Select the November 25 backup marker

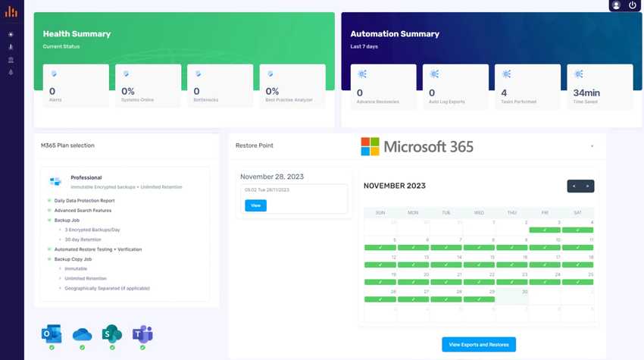pyautogui.click(x=577, y=282)
